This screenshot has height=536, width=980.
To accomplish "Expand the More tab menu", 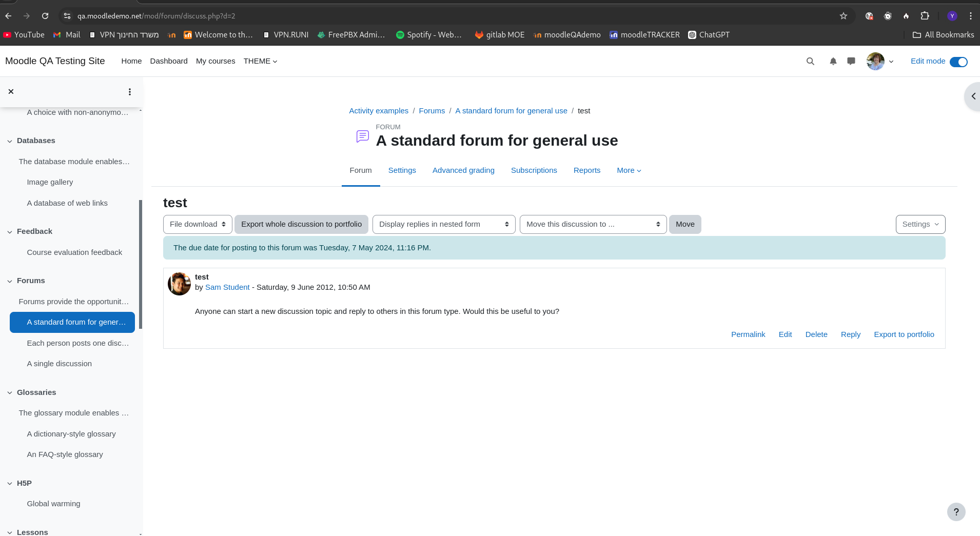I will coord(629,170).
